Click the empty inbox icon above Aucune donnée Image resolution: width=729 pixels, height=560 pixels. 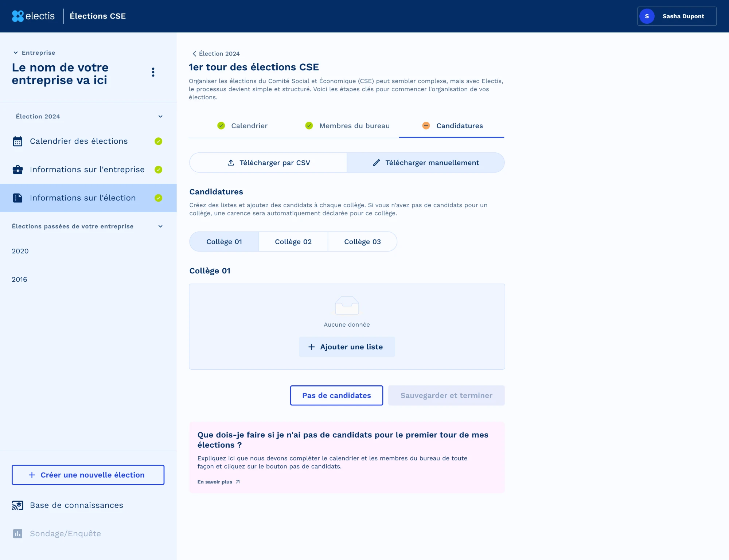pos(347,306)
